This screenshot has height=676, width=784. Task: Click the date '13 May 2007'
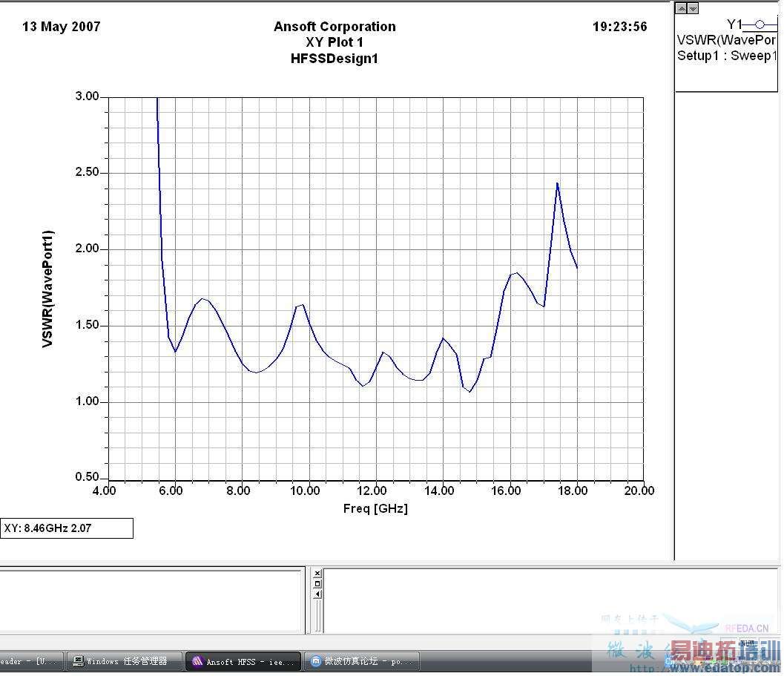click(61, 27)
